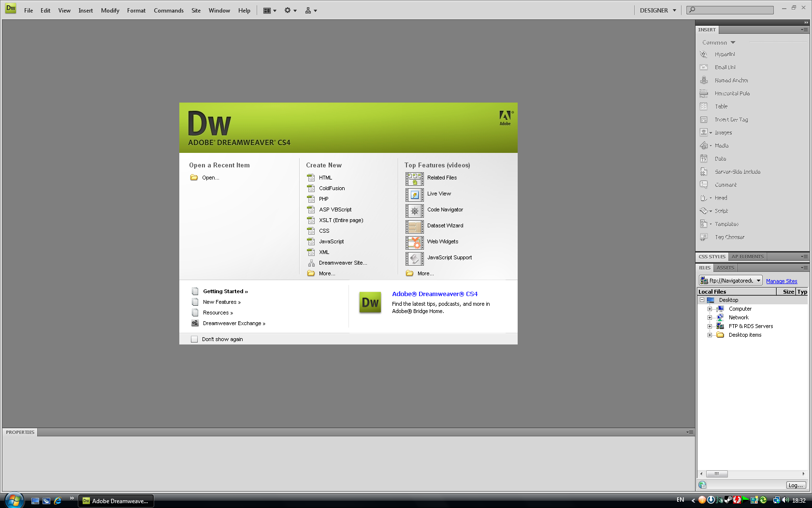Open Extend Dreamweaver gear icon
The image size is (812, 508).
[290, 11]
